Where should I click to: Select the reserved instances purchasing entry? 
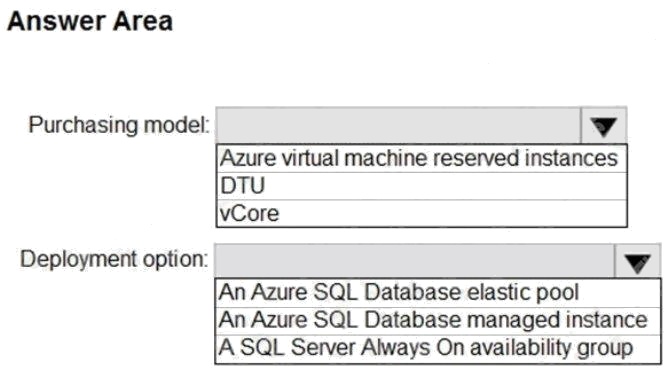tap(422, 159)
